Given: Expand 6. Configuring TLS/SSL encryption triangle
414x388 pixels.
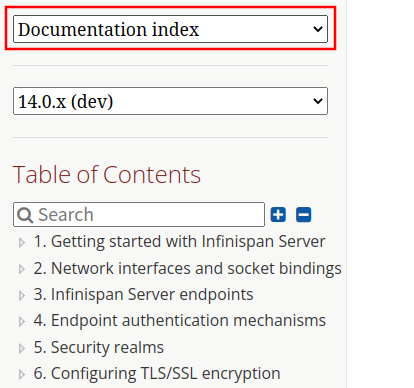Looking at the screenshot, I should (x=22, y=374).
